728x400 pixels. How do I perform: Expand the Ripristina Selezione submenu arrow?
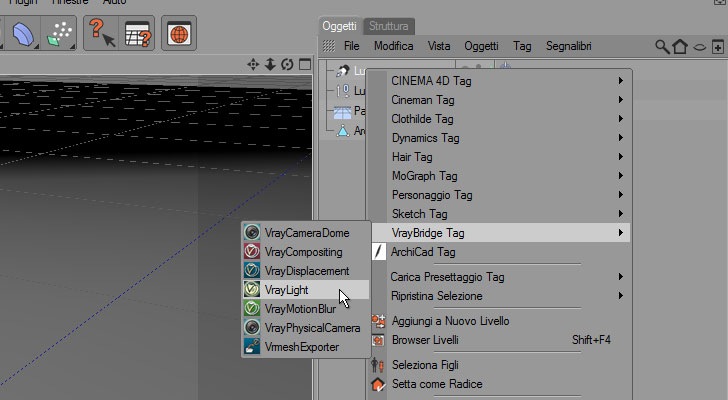pos(620,296)
